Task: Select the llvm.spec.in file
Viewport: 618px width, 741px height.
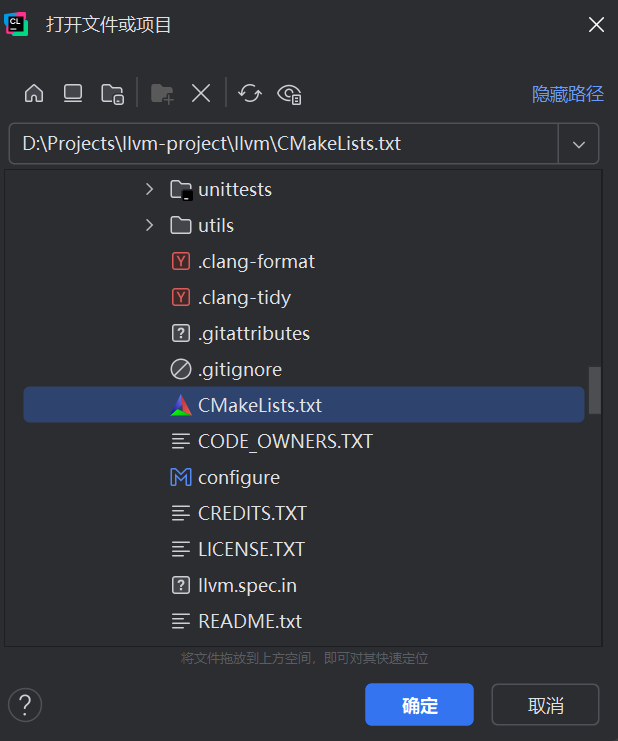Action: [x=304, y=585]
